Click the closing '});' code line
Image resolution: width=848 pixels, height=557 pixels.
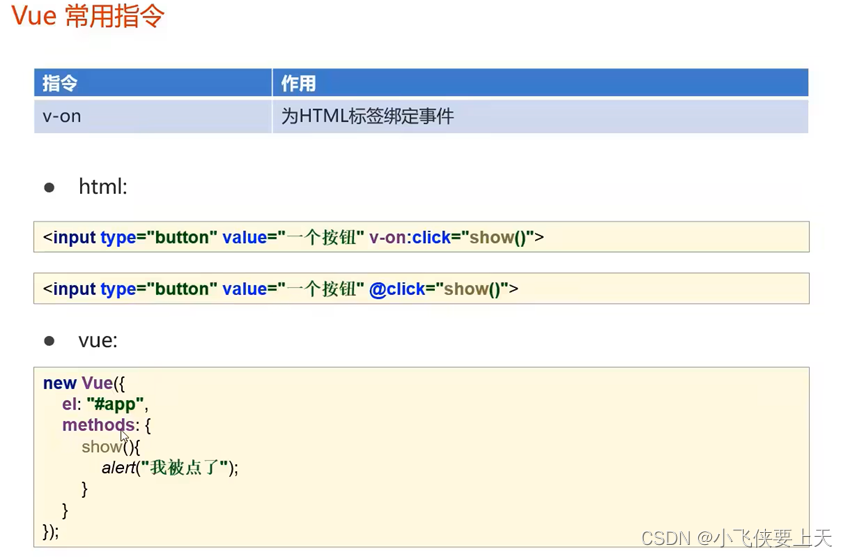[x=51, y=532]
